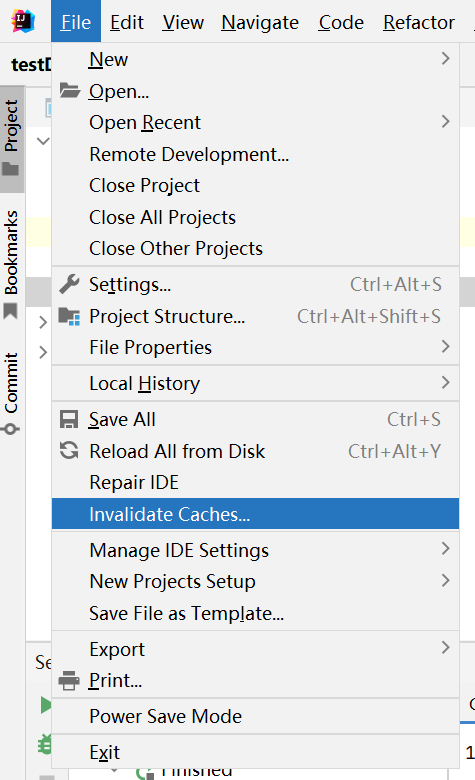Screen dimensions: 475x780
Task: Open the Edit menu
Action: click(x=127, y=22)
